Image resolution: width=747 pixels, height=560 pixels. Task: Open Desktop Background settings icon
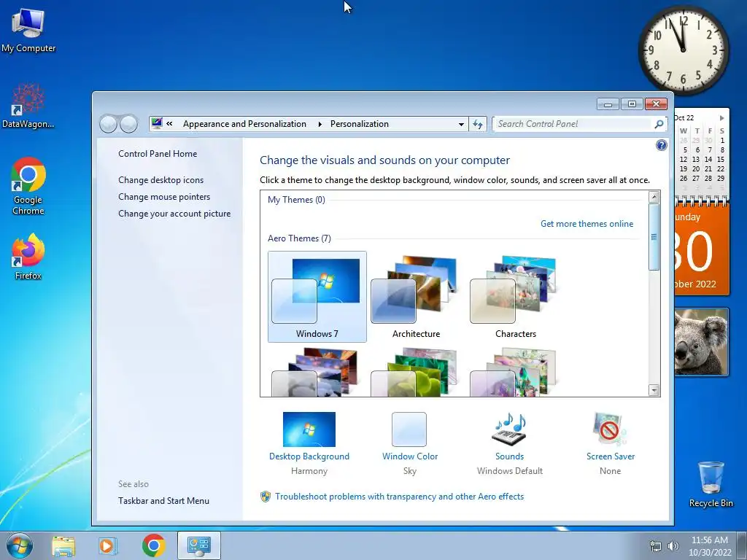coord(309,429)
